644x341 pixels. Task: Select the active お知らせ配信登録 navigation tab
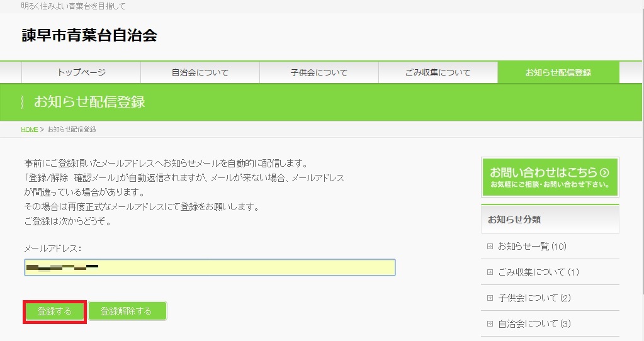pyautogui.click(x=558, y=72)
